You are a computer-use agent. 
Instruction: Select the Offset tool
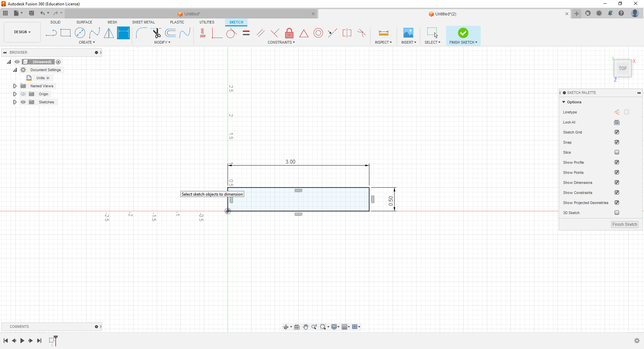pyautogui.click(x=171, y=33)
